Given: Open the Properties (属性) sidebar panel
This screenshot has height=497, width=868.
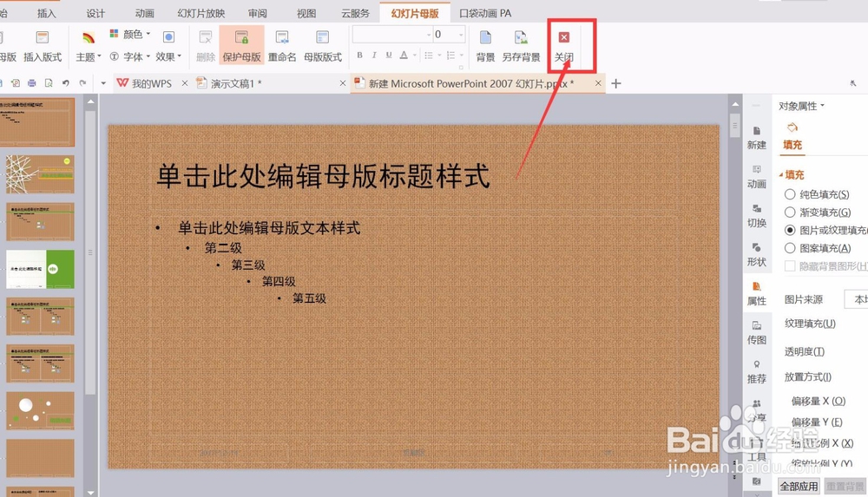Looking at the screenshot, I should 757,294.
